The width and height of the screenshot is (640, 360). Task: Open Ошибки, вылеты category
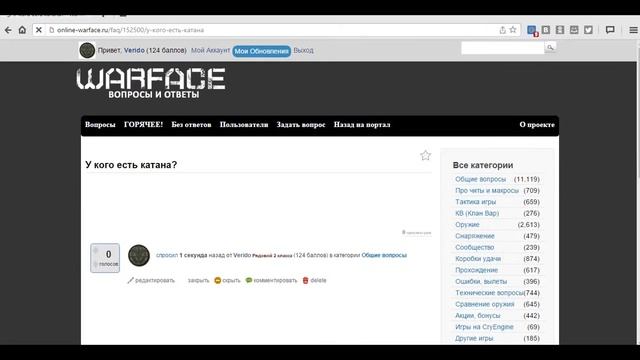coord(481,282)
